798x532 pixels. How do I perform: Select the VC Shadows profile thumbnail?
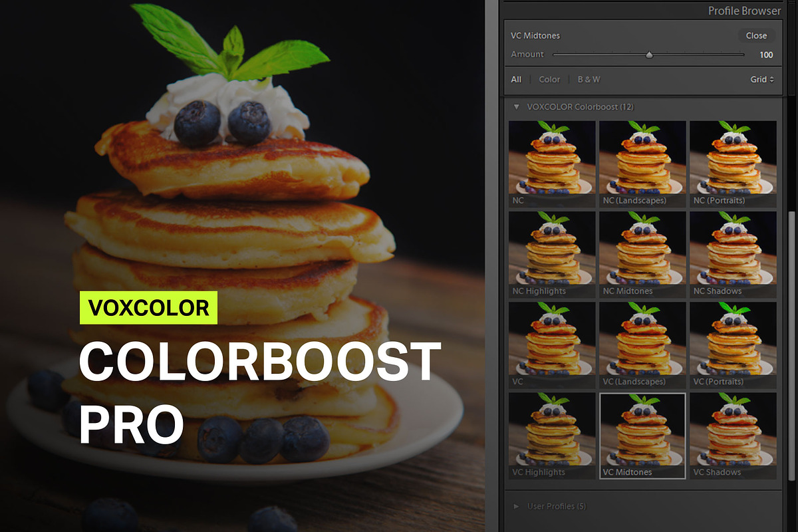pos(733,436)
